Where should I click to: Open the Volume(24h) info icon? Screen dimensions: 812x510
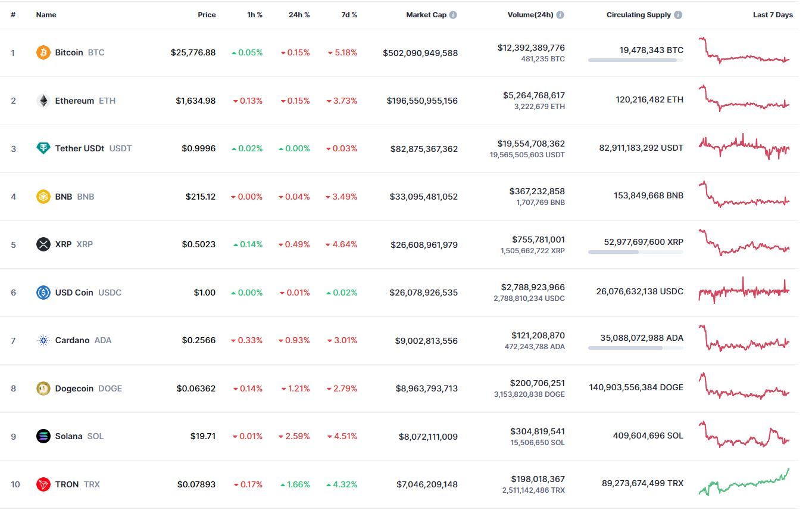(560, 15)
